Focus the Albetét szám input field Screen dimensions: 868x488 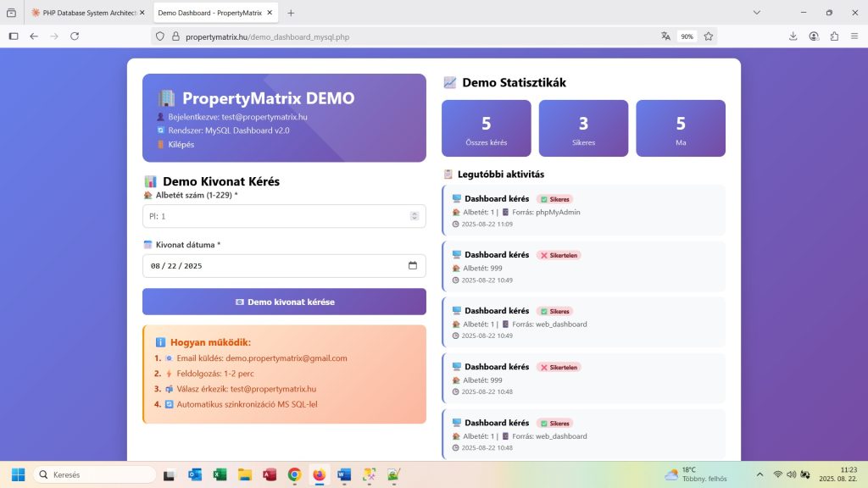click(275, 216)
